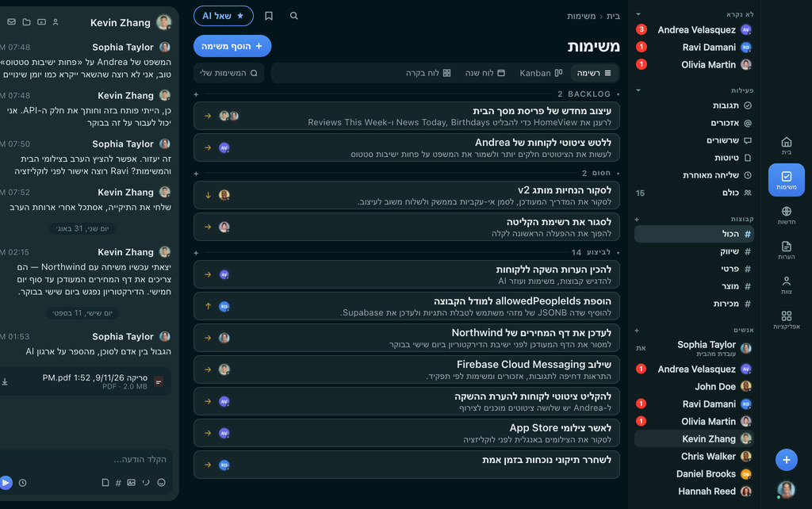Open the Firebase Cloud Messaging task

[407, 369]
